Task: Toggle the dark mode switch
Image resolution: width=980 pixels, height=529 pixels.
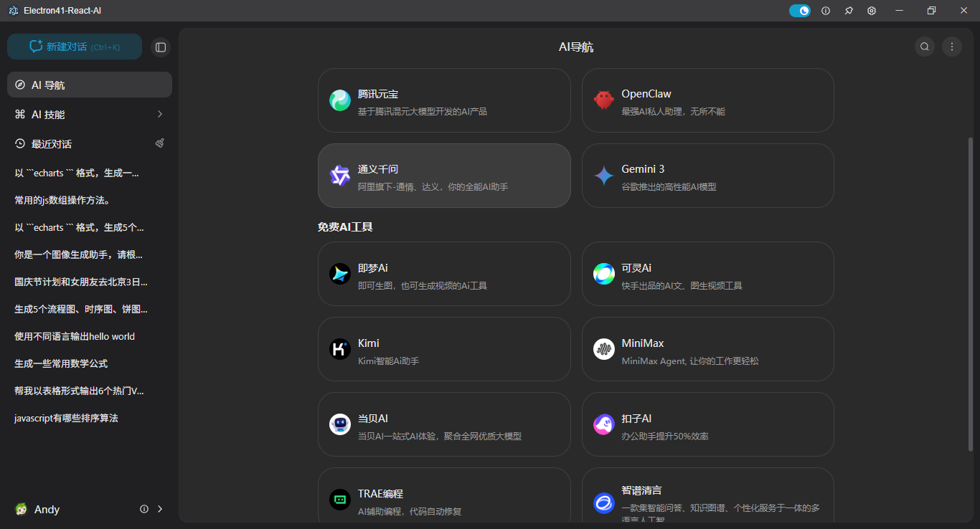Action: coord(800,11)
